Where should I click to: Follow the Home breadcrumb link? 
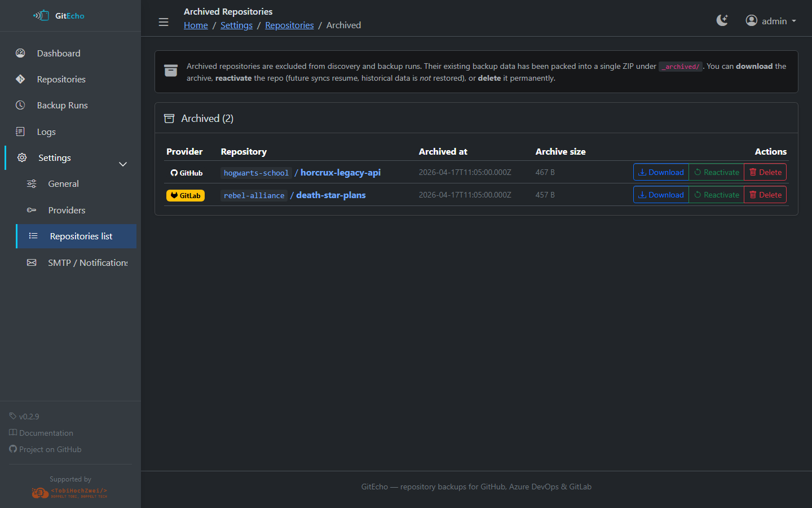[x=196, y=25]
